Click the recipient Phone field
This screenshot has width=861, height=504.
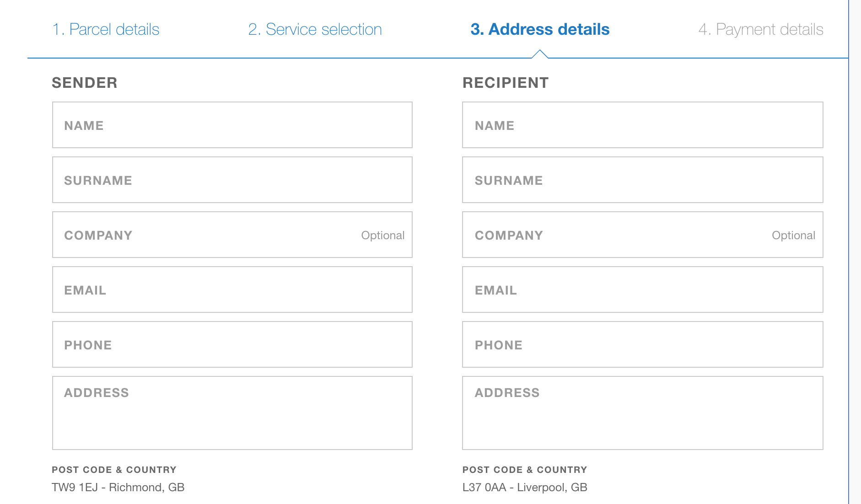click(643, 344)
